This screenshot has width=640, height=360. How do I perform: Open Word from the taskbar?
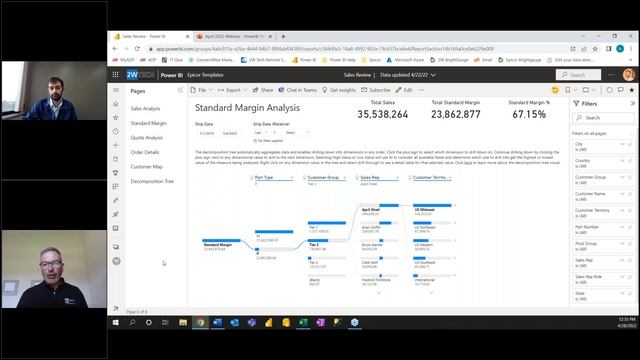217,322
